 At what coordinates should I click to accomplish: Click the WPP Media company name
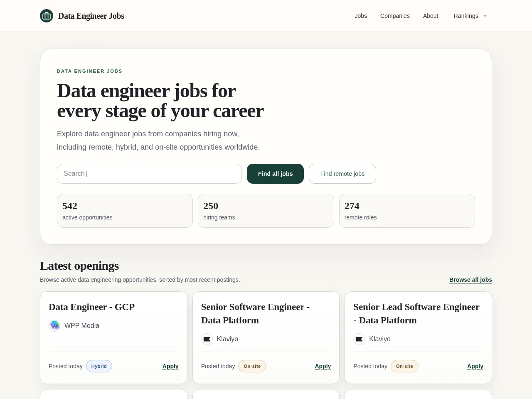(x=82, y=326)
